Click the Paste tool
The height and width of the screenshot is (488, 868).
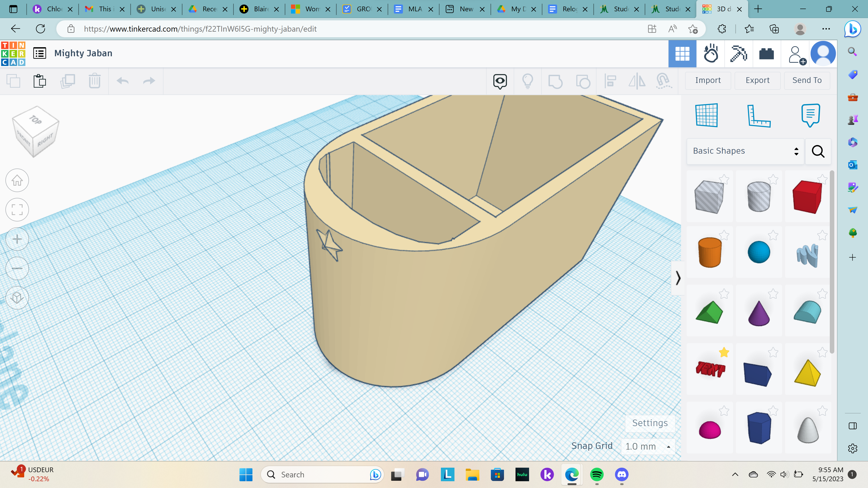pos(40,81)
